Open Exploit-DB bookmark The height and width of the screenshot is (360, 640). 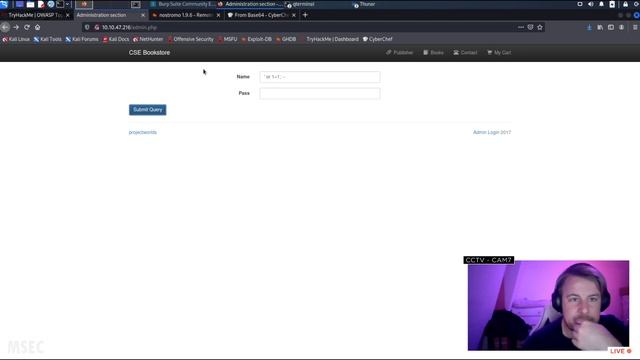coord(256,39)
